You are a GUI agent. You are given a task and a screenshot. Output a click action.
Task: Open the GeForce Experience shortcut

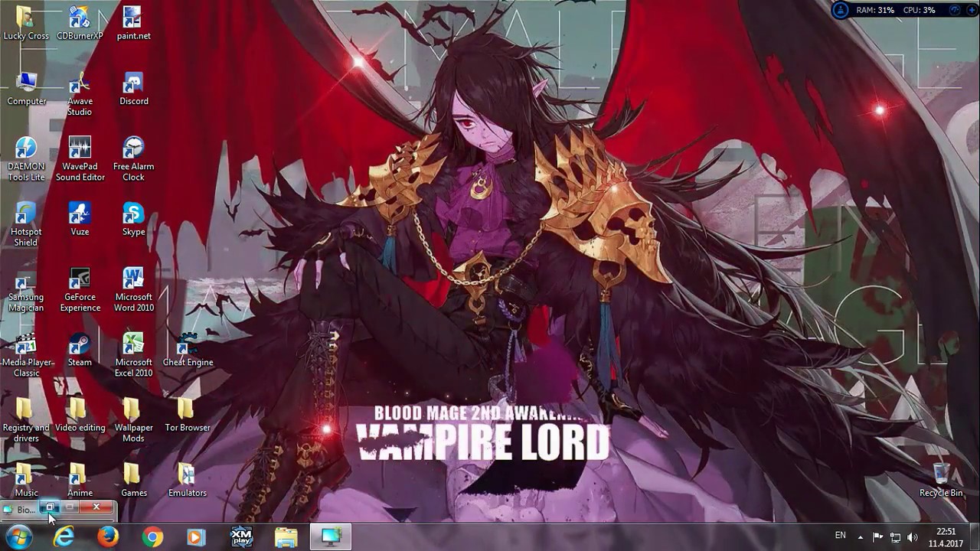point(80,289)
